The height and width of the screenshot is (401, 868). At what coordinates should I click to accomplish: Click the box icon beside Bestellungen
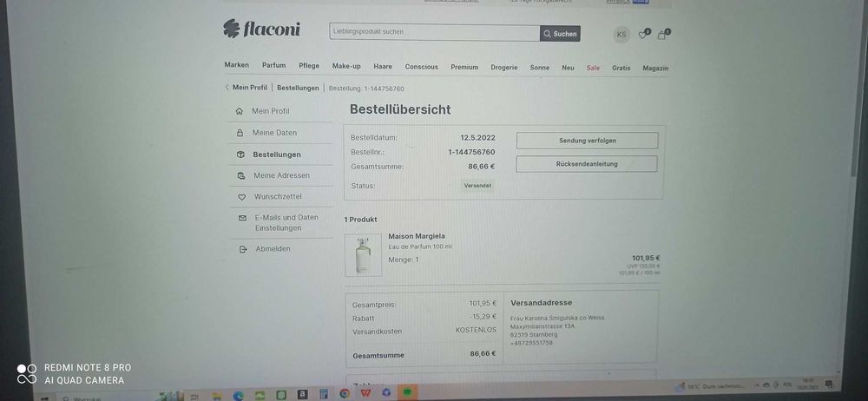(x=240, y=154)
